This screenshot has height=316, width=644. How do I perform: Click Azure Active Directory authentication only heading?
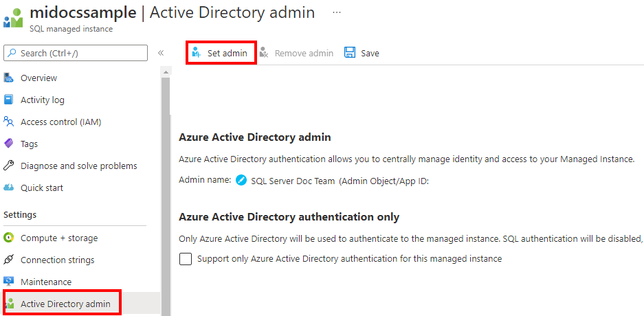tap(289, 217)
